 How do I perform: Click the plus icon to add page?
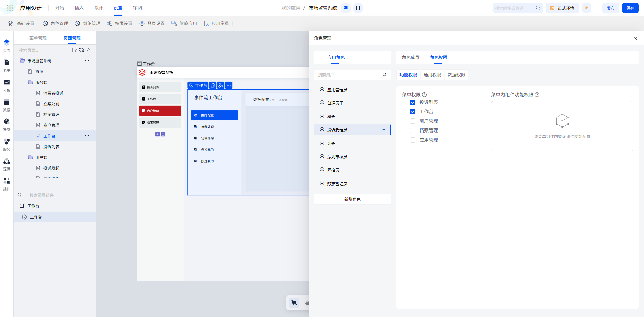tap(68, 50)
